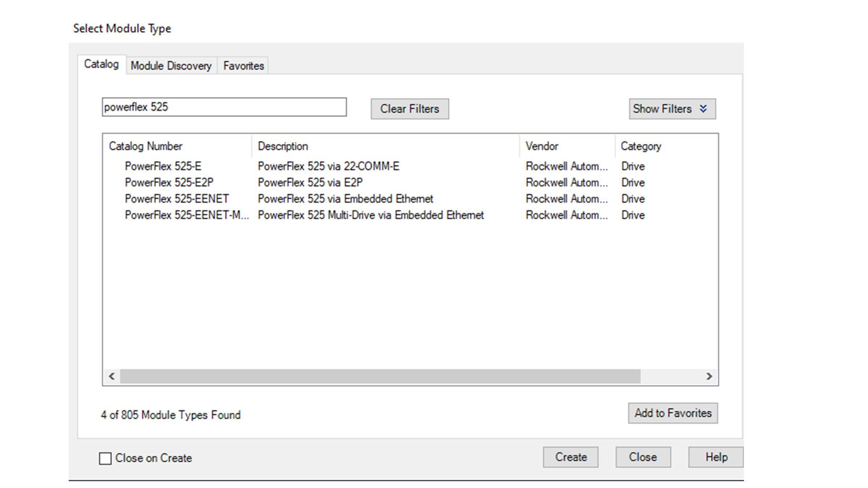Click Drive category in PowerFlex 525-E2P row
The height and width of the screenshot is (488, 868).
[633, 183]
